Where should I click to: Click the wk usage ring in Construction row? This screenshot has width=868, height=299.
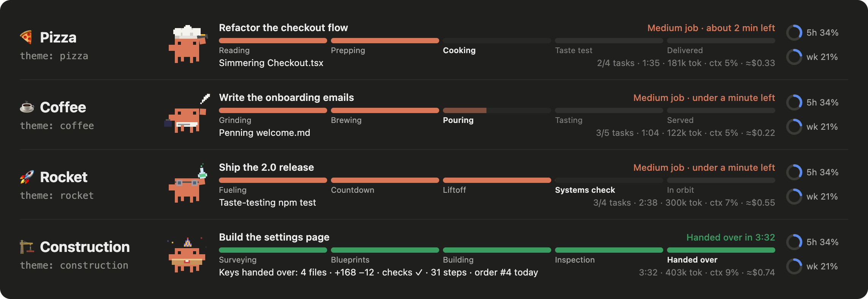pyautogui.click(x=794, y=266)
